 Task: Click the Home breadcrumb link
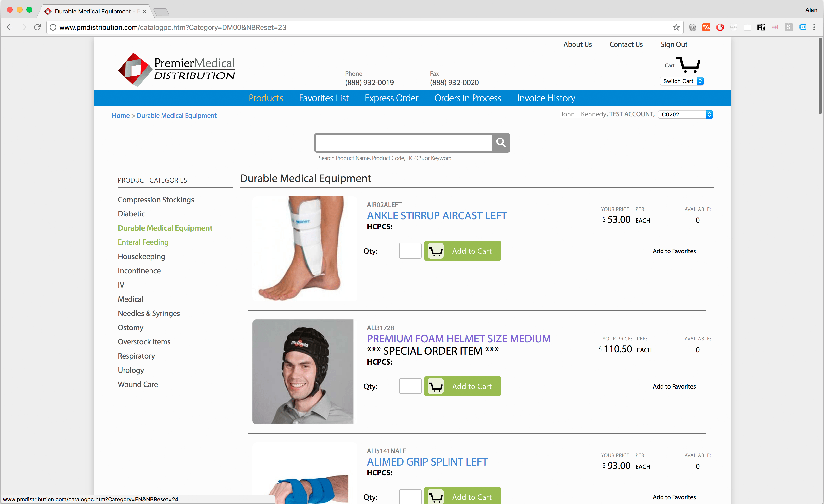(x=121, y=116)
